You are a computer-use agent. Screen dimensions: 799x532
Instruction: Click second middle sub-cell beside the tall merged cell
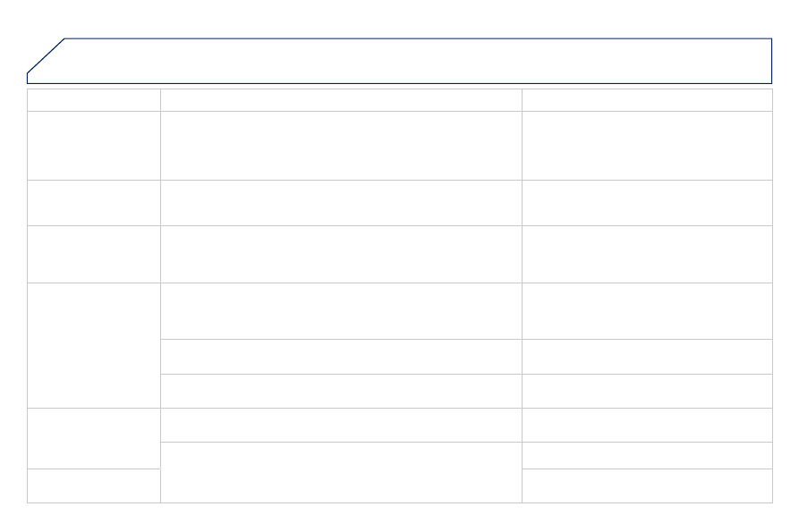(x=342, y=357)
